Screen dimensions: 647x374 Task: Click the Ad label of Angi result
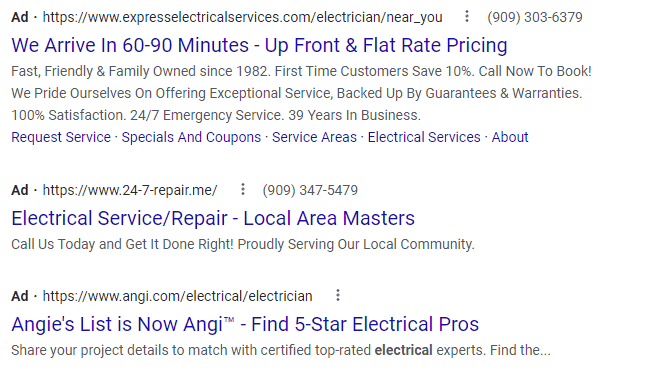[x=20, y=296]
